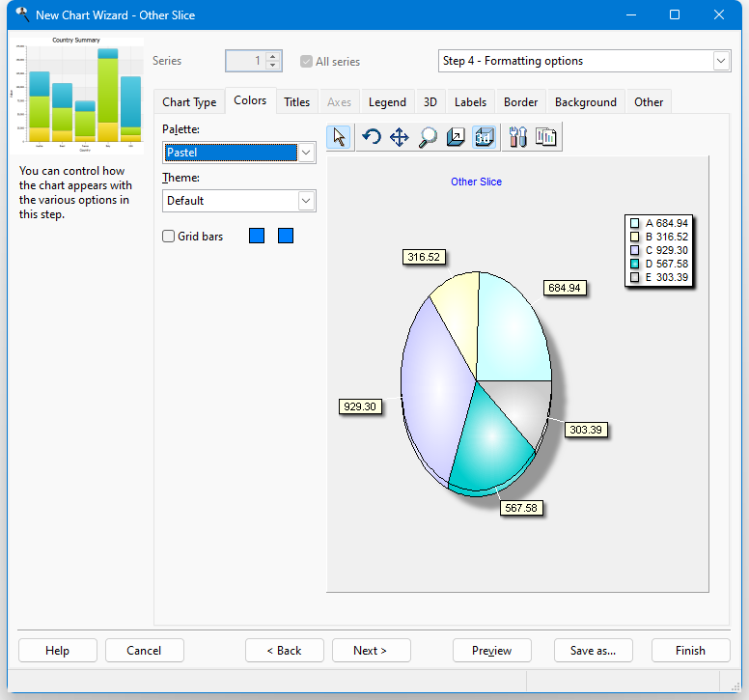Enable the Grid bars checkbox
Viewport: 749px width, 700px height.
coord(168,236)
